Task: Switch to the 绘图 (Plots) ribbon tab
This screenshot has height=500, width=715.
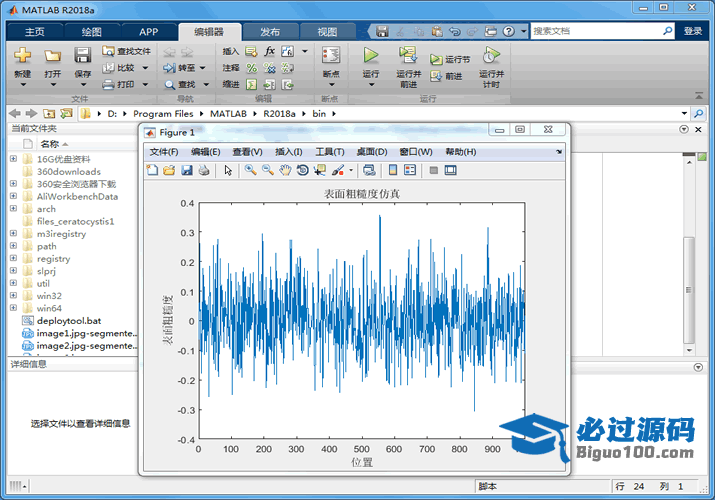Action: pos(91,31)
